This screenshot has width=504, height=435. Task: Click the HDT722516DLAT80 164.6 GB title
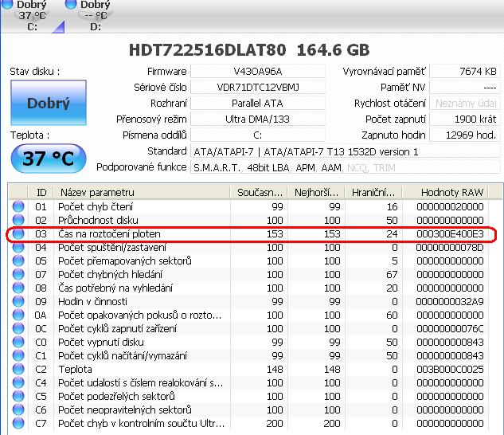[249, 50]
